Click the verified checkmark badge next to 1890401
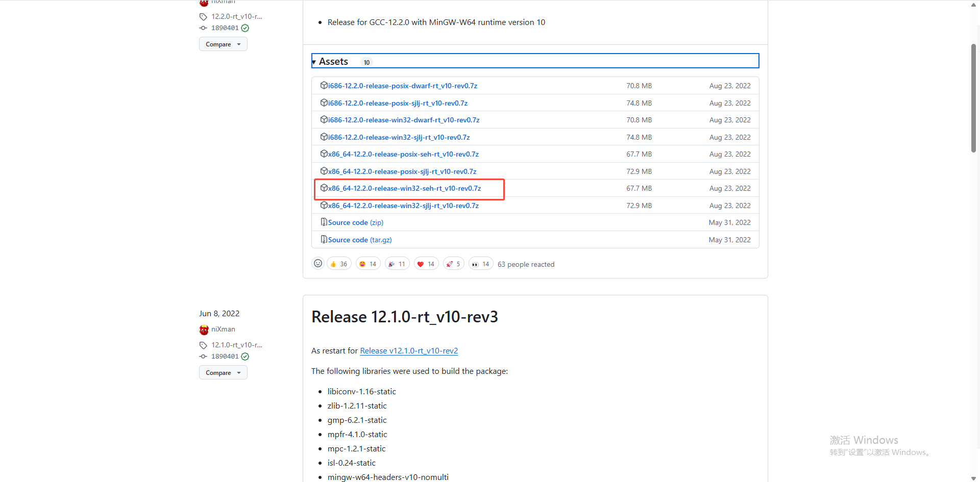The height and width of the screenshot is (482, 980). 245,28
